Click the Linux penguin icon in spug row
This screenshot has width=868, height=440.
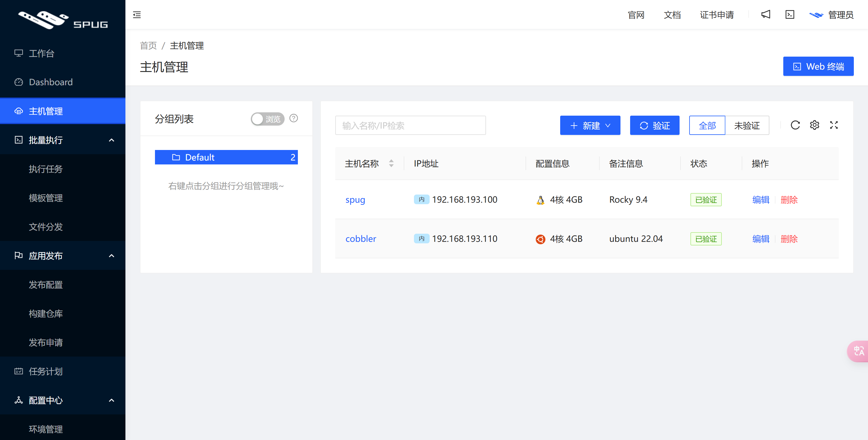pos(540,200)
